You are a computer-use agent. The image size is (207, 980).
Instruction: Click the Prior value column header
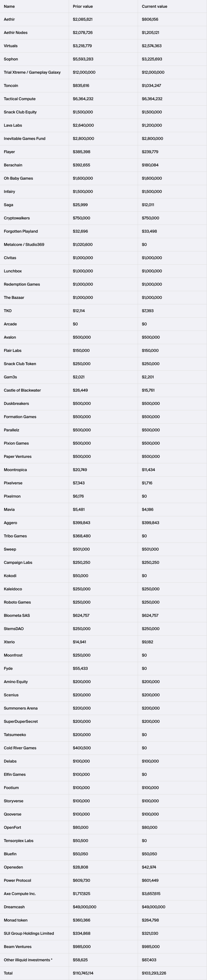pos(82,6)
